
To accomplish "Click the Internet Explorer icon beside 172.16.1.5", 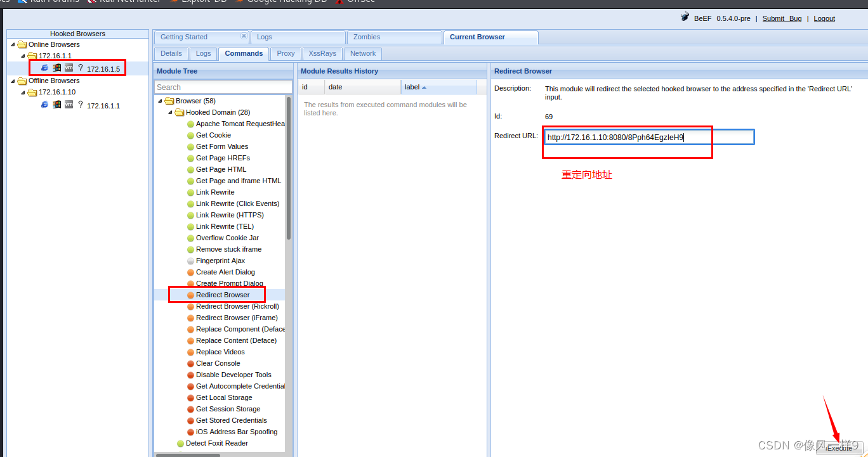I will pyautogui.click(x=44, y=68).
